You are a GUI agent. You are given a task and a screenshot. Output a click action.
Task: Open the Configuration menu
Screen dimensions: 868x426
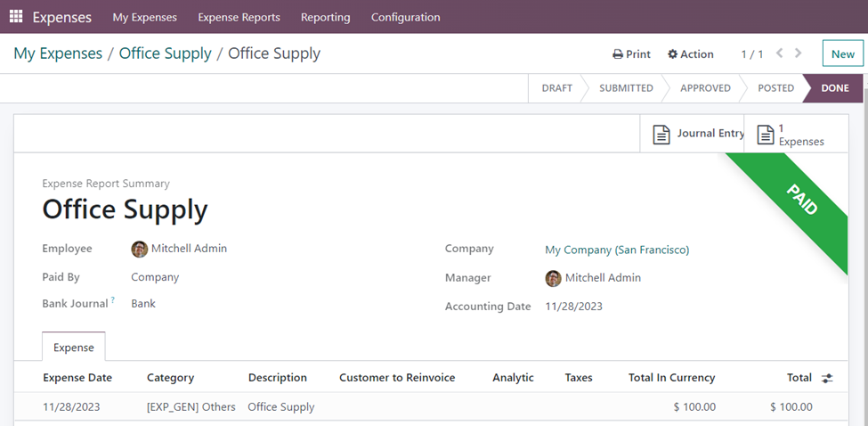[405, 17]
